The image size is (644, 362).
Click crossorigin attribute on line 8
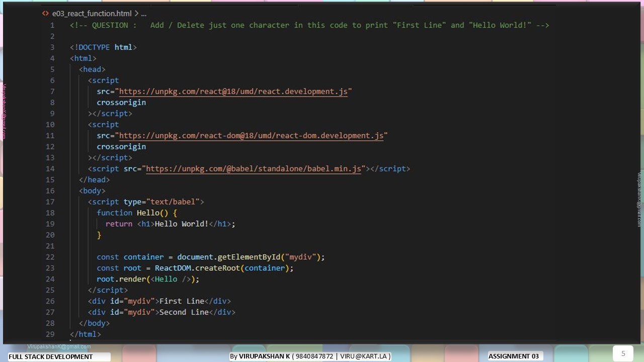[x=121, y=103]
